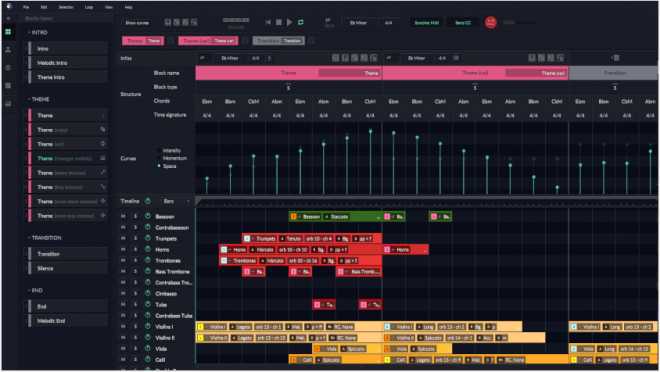Open the Loop menu
The image size is (660, 372).
[89, 7]
